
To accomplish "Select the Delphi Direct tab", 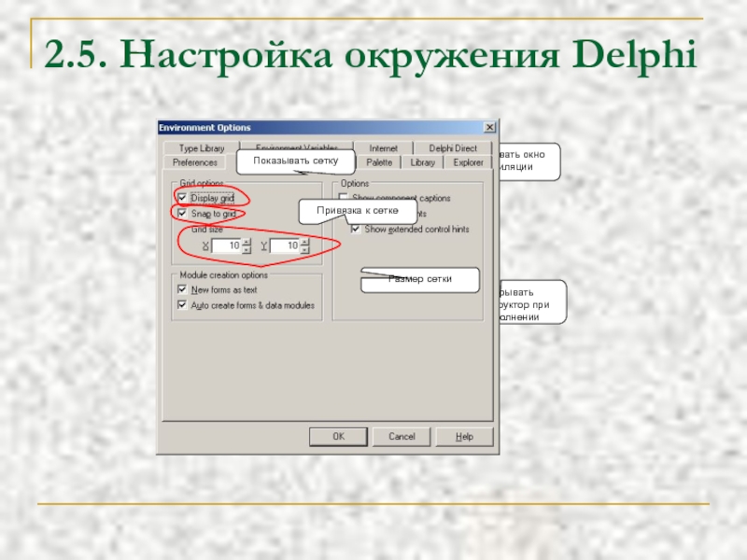I will (x=453, y=148).
